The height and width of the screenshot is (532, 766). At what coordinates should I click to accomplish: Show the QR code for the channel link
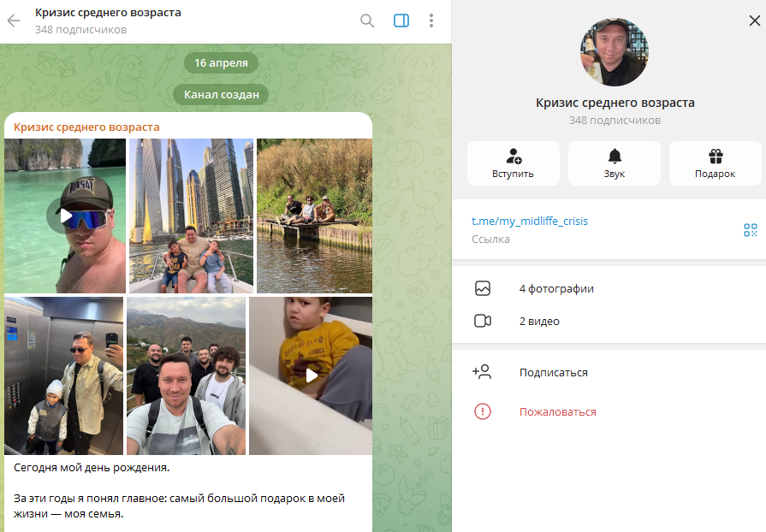click(x=751, y=230)
